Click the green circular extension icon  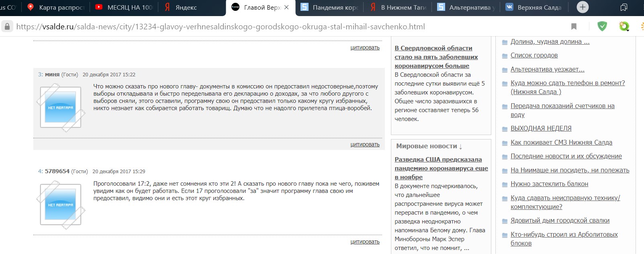tap(624, 27)
